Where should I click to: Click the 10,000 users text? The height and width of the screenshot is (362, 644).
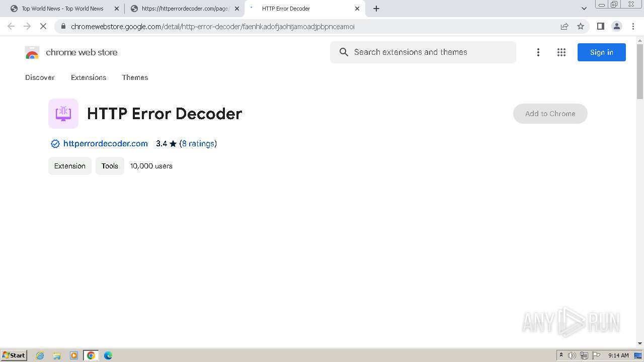point(151,166)
